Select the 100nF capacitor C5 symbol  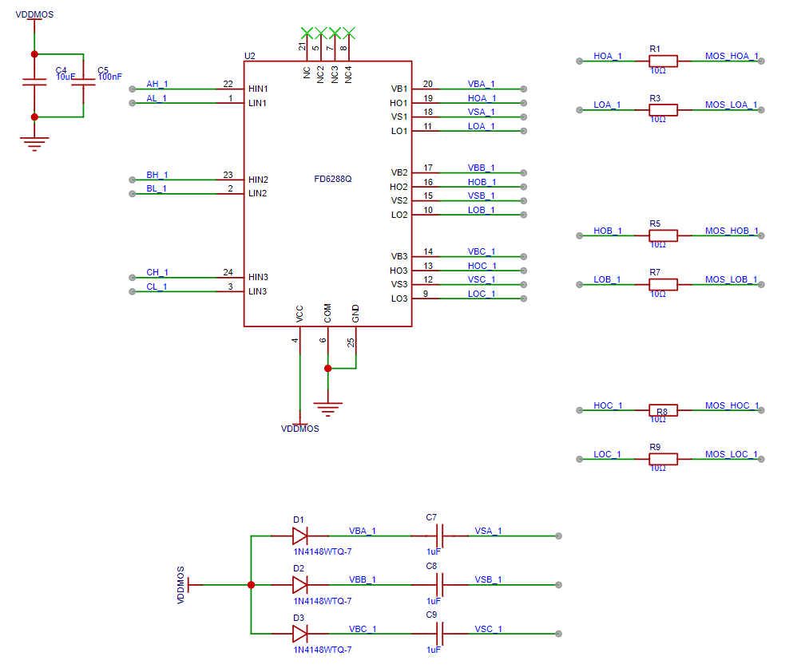click(83, 82)
